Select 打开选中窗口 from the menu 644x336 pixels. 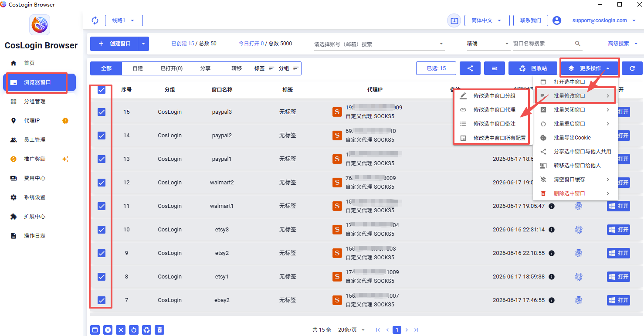click(x=576, y=82)
